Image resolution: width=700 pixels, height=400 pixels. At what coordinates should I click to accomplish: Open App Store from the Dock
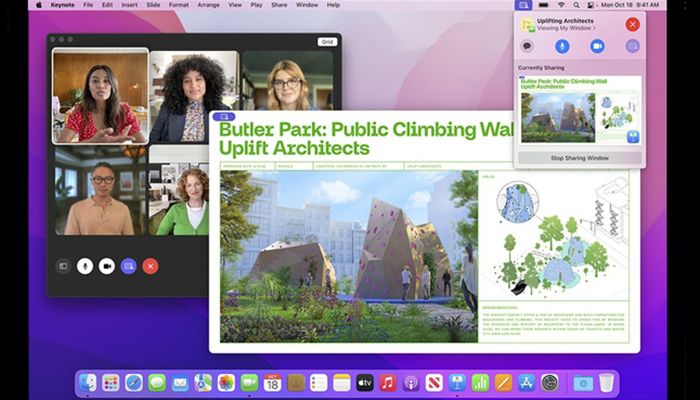tap(527, 383)
